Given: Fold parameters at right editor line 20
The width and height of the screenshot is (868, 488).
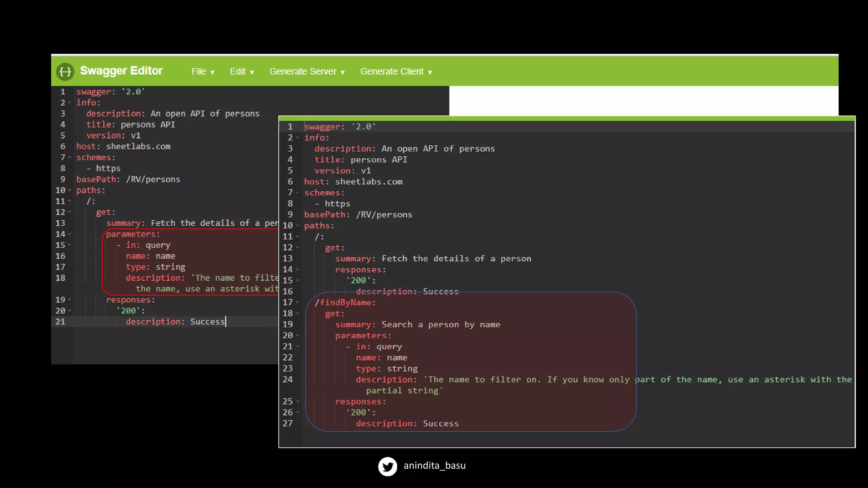Looking at the screenshot, I should click(298, 335).
